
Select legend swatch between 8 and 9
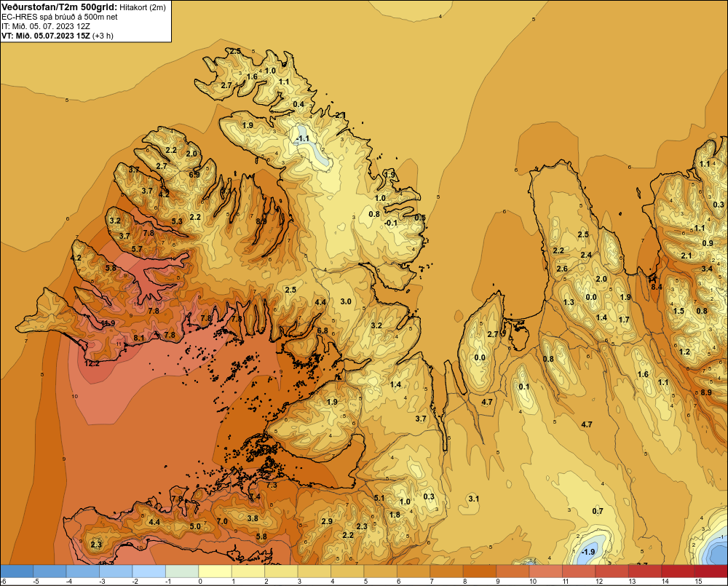[480, 571]
